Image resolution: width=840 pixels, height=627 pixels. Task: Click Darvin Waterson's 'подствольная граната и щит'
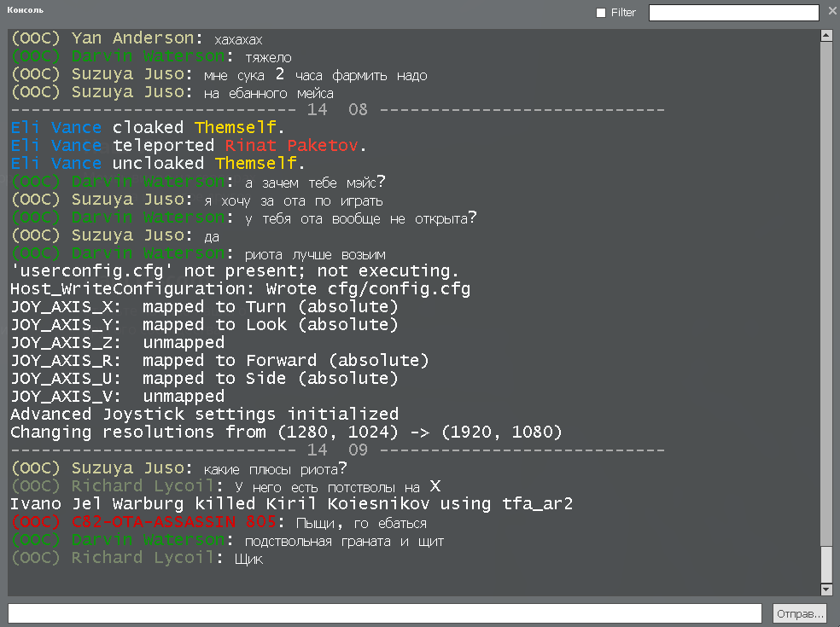228,540
